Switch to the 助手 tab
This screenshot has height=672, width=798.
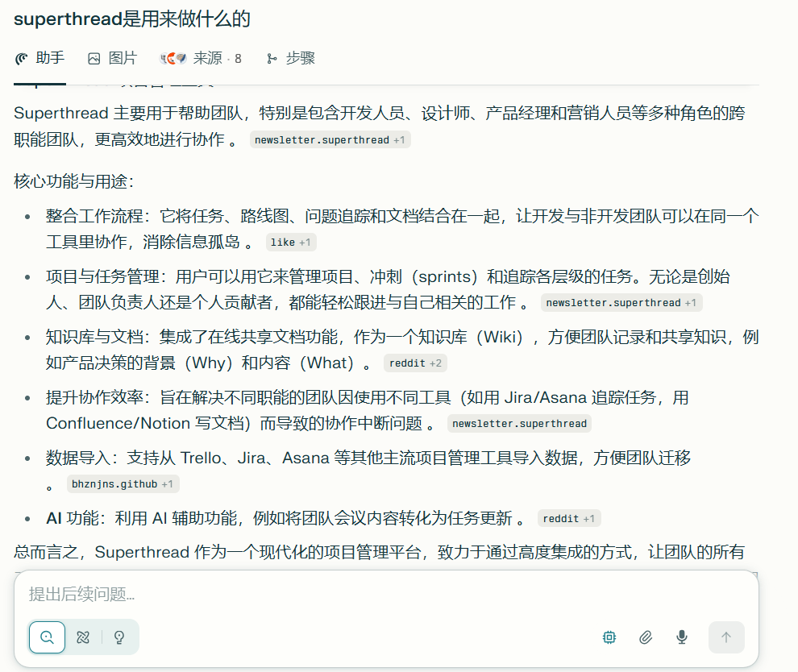pyautogui.click(x=39, y=58)
